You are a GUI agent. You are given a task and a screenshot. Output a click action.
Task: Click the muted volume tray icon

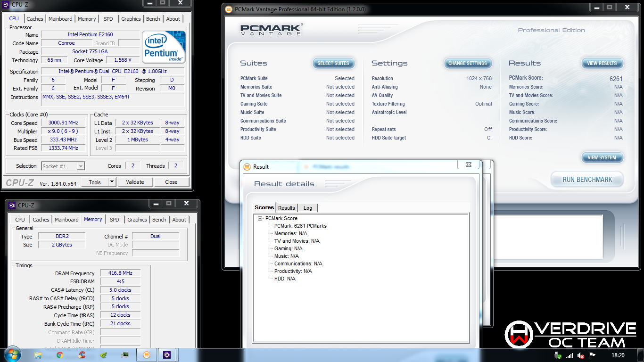[x=581, y=355]
